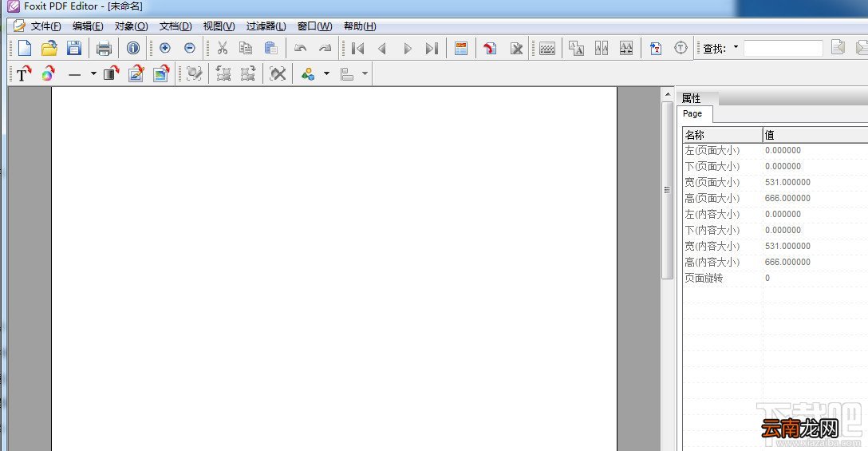
Task: Click the import text page icon
Action: click(656, 48)
